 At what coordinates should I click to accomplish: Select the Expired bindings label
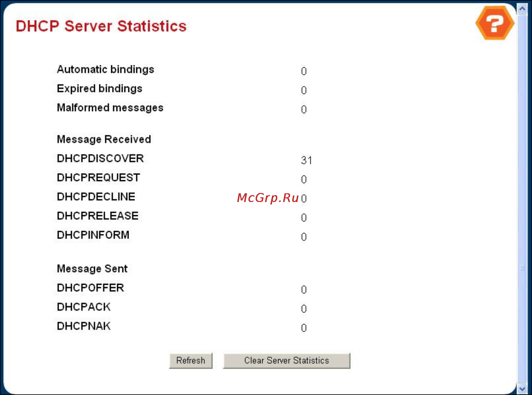click(x=100, y=89)
